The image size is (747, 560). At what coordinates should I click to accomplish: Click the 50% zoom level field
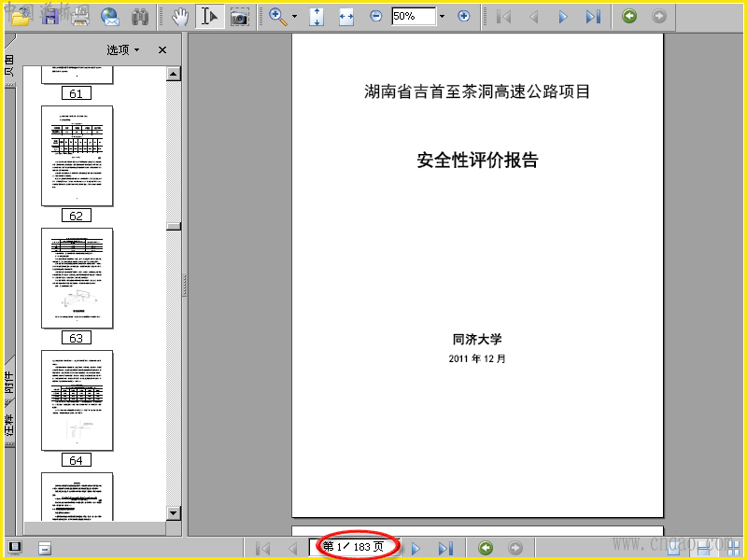coord(414,16)
